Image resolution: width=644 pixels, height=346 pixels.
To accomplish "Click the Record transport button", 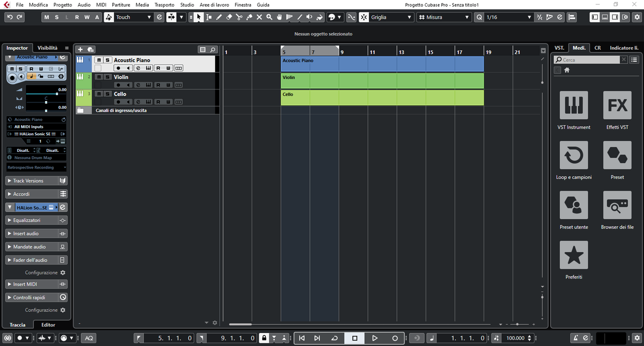I will [x=395, y=338].
